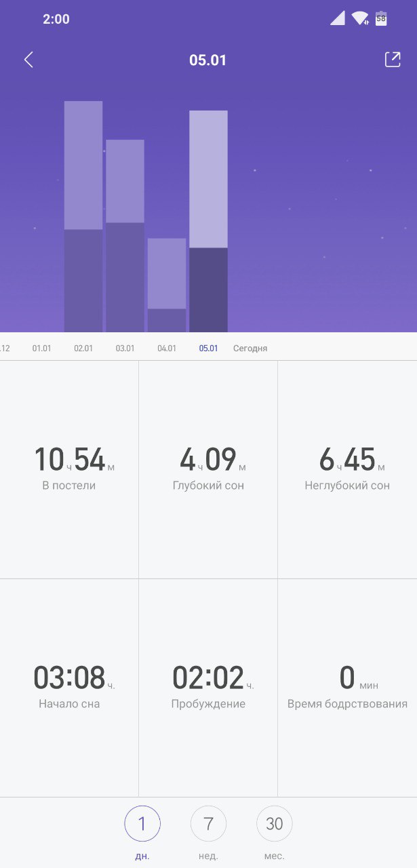Tap the В постели label
Screen dimensions: 417x868
pyautogui.click(x=69, y=486)
